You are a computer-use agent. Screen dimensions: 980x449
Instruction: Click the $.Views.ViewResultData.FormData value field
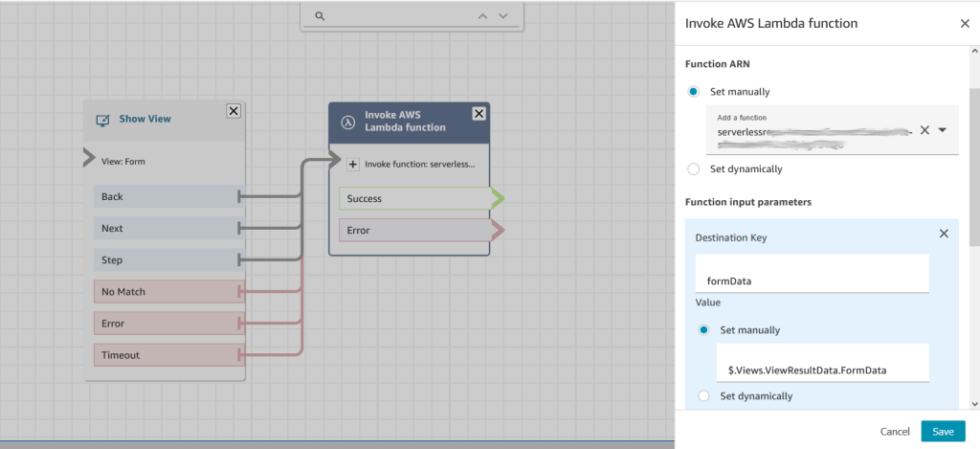coord(822,362)
